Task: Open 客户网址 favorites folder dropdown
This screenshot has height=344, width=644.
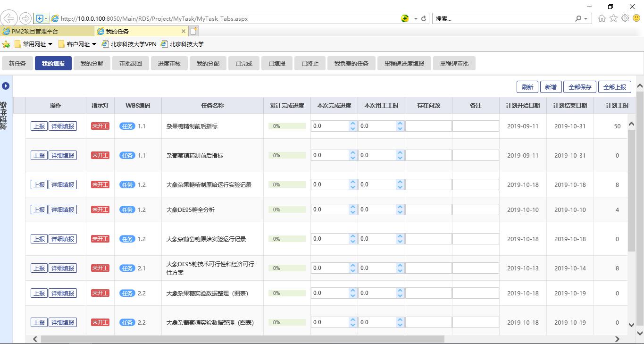Action: 78,44
